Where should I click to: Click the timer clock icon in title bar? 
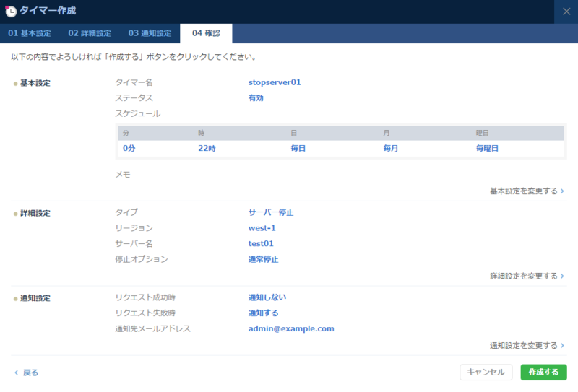point(11,11)
